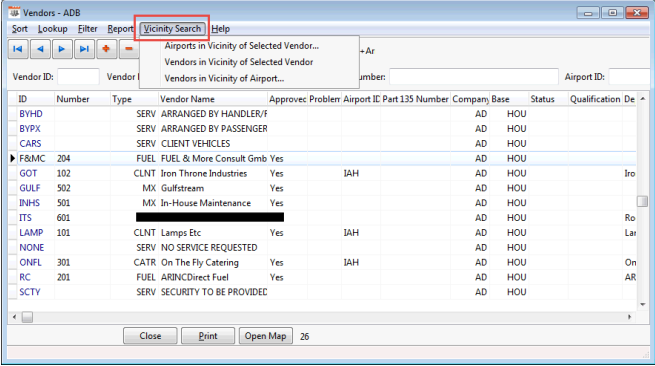Click vertical scrollbar up arrow
The image size is (655, 366).
(642, 99)
